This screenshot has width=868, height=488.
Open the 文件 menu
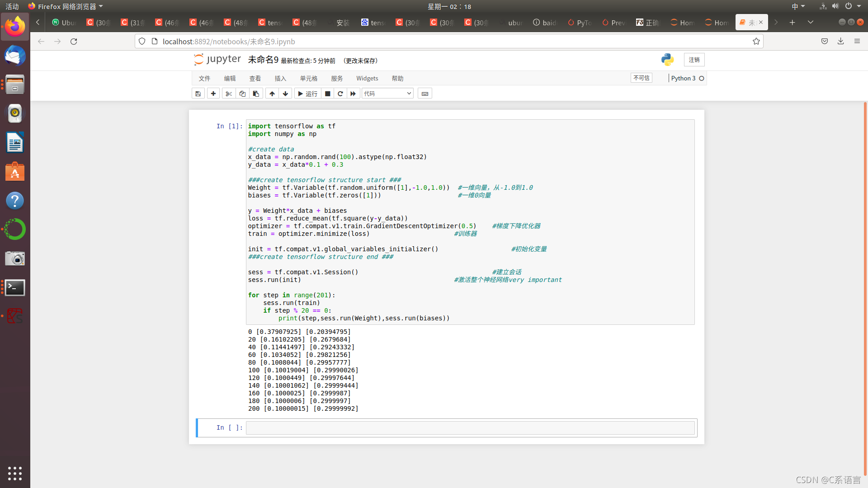coord(204,78)
